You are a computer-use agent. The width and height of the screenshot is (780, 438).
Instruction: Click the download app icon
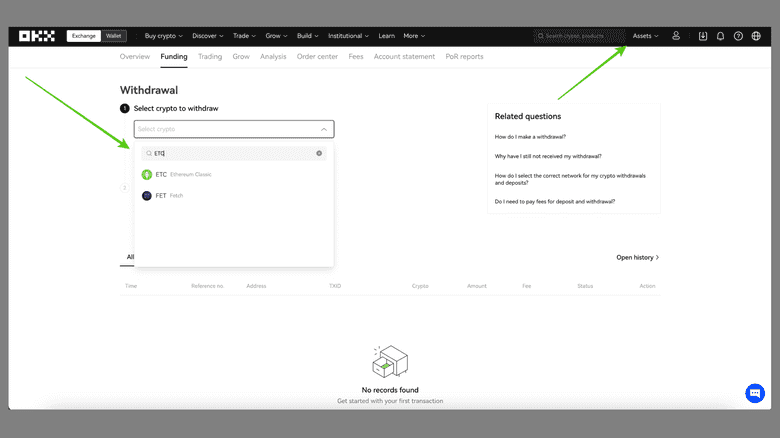[703, 36]
